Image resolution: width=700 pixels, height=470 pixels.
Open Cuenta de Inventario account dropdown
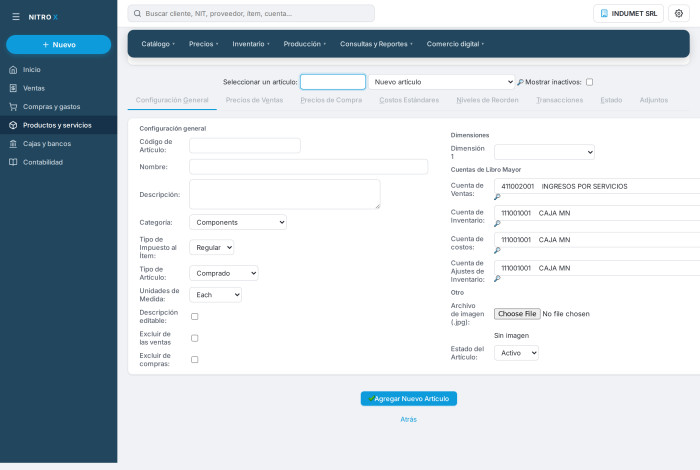coord(597,213)
